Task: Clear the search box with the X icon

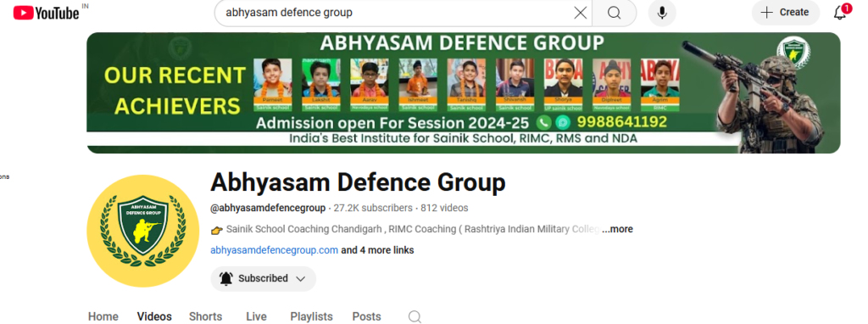Action: [580, 13]
